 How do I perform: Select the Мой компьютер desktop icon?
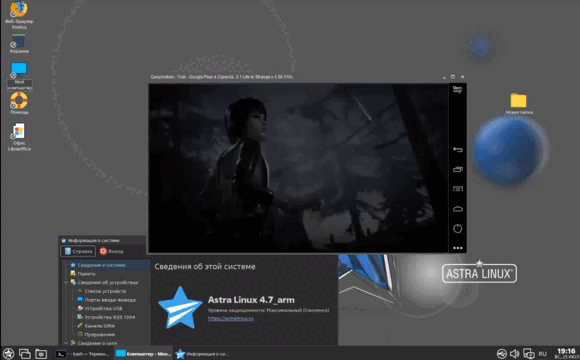click(19, 76)
